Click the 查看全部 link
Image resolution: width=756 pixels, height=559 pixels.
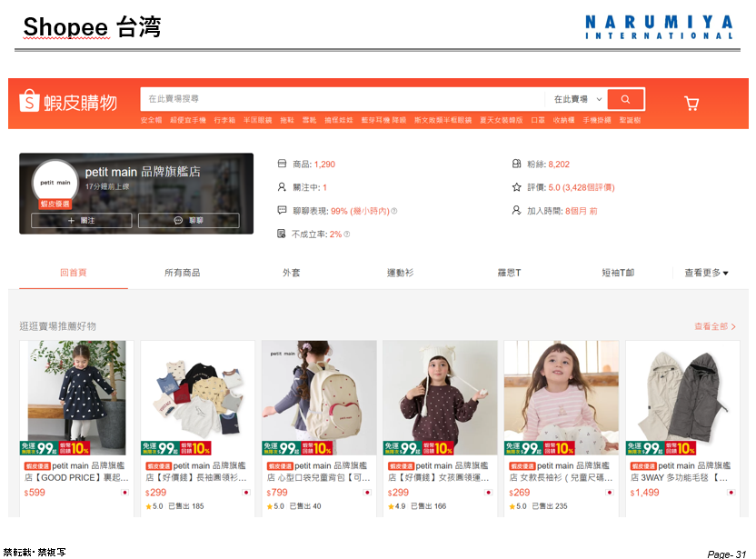coord(714,326)
